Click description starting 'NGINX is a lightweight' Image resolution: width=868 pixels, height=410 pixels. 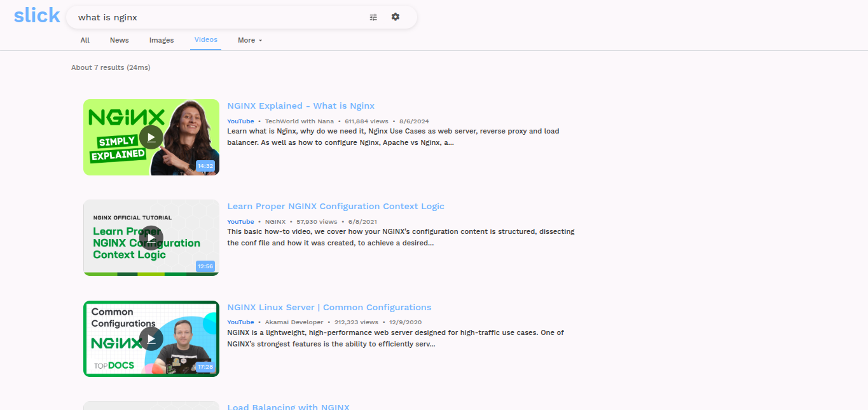[396, 338]
